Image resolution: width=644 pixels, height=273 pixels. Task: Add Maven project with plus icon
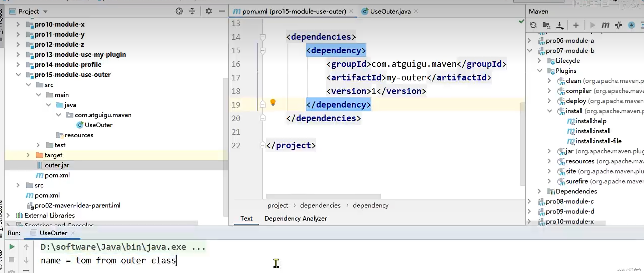click(x=576, y=25)
